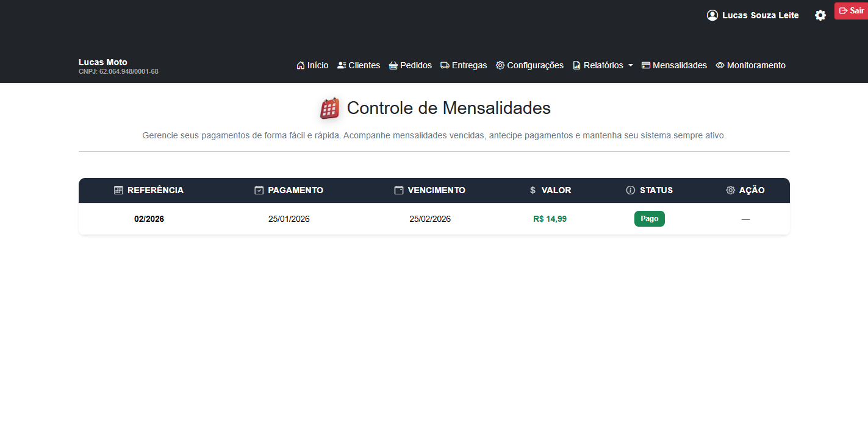
Task: Click the gear icon in the Ação column header
Action: pyautogui.click(x=730, y=190)
